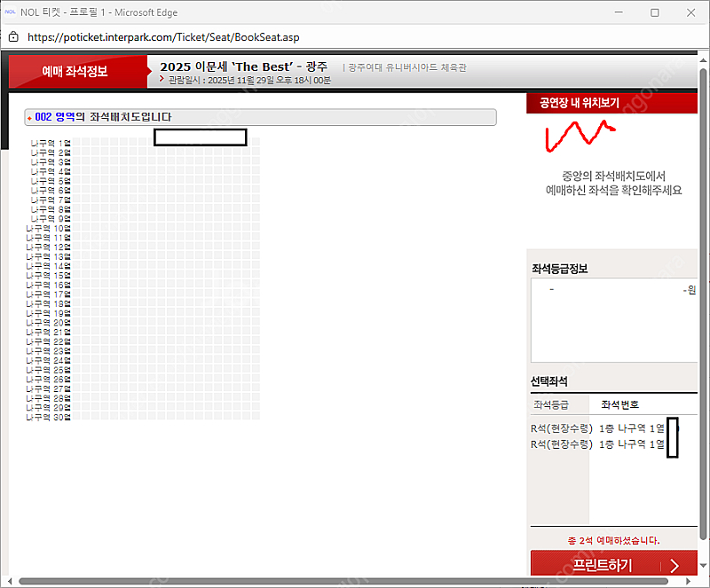Click the 좌석등급정보 heading
The width and height of the screenshot is (710, 588).
(560, 269)
